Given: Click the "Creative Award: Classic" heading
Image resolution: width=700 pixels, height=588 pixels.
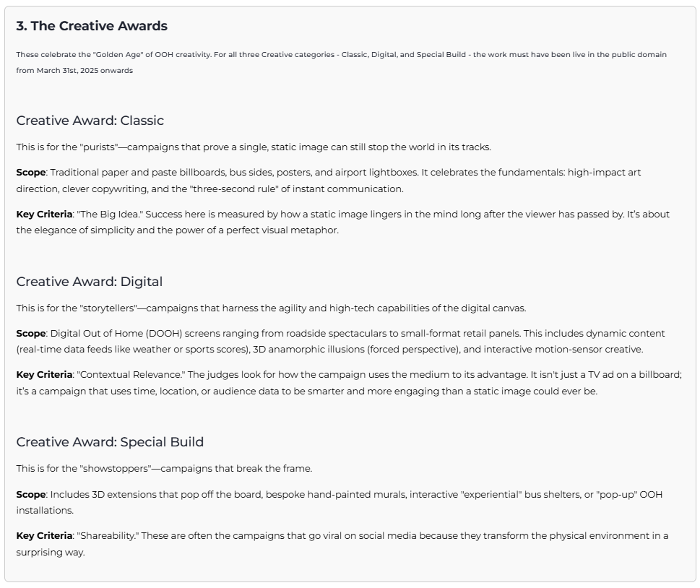Looking at the screenshot, I should pos(90,121).
